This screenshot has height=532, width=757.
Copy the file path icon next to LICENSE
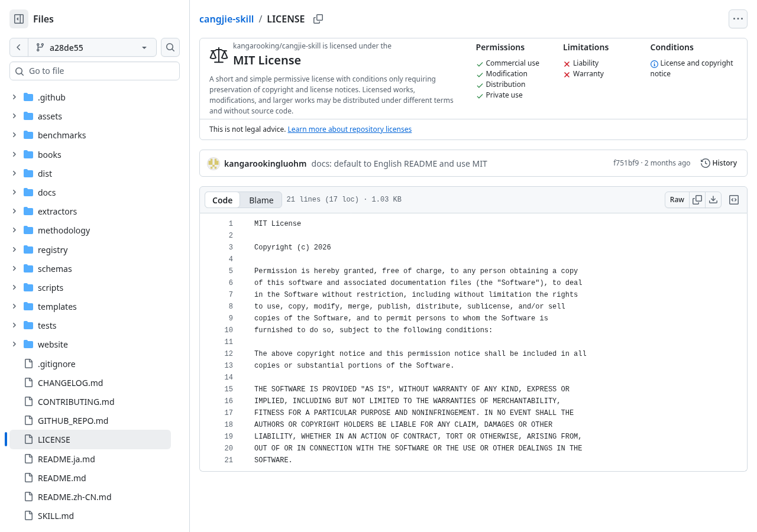pyautogui.click(x=318, y=19)
